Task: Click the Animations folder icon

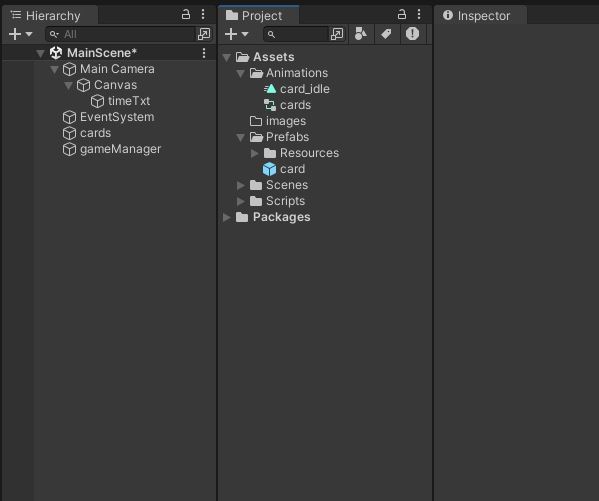Action: (256, 73)
